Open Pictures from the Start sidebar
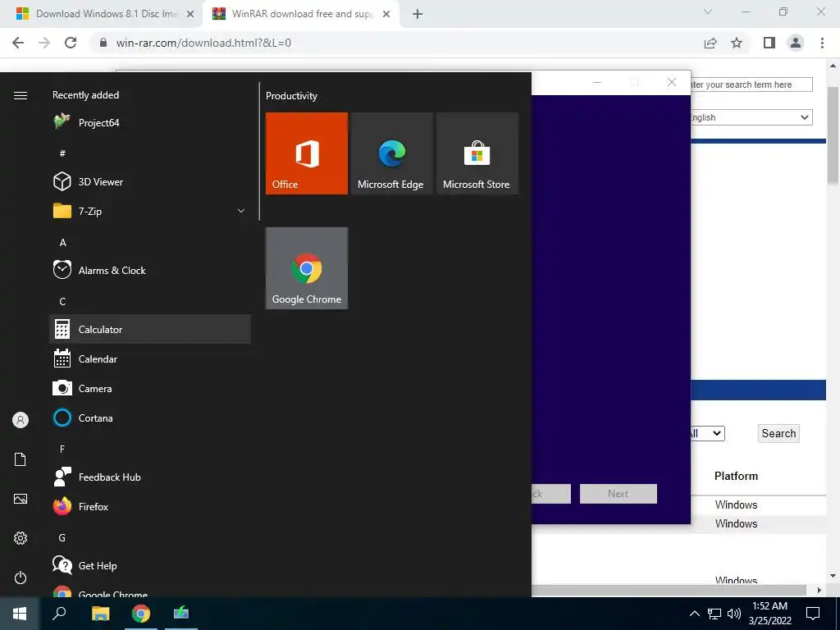 [21, 499]
